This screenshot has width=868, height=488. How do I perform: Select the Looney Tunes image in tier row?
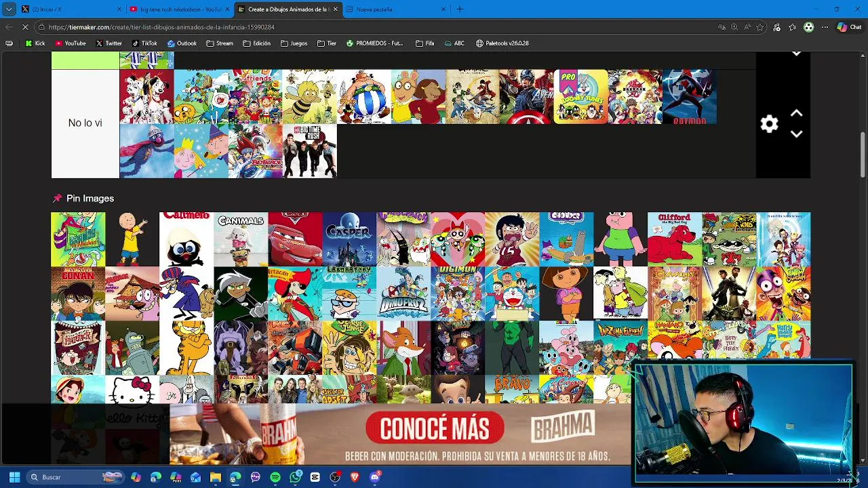click(580, 96)
